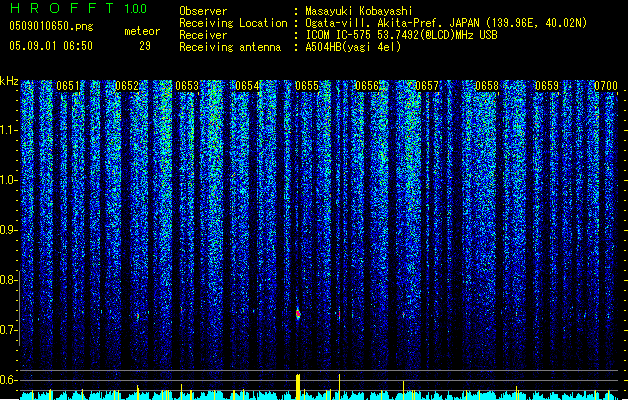Click the 'Receiving antenna' field label
Viewport: 629px width, 400px height.
(x=230, y=47)
